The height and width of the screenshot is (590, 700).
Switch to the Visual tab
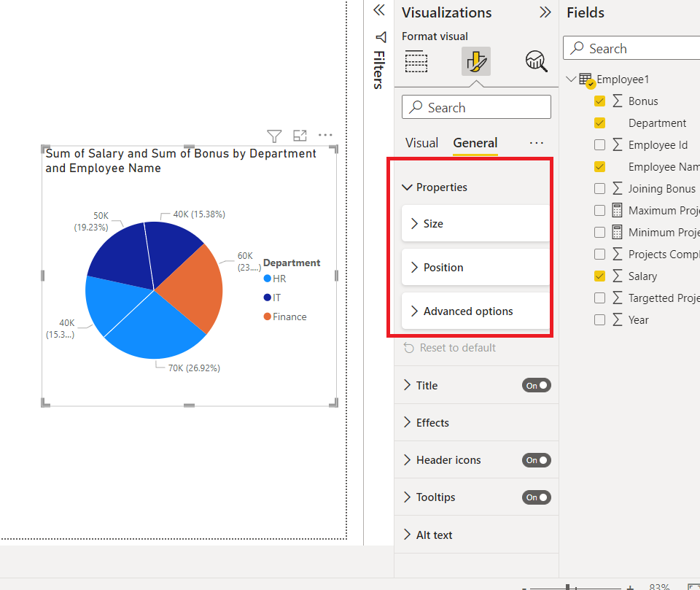(421, 143)
